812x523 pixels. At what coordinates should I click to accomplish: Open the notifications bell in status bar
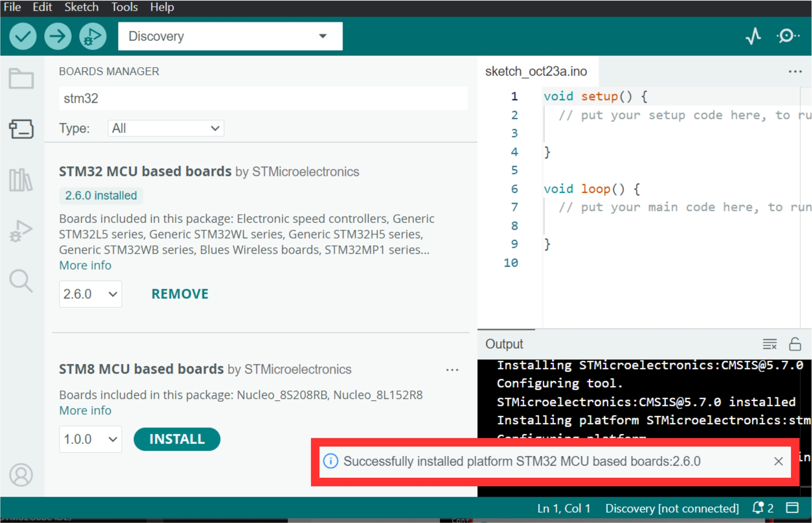point(758,508)
